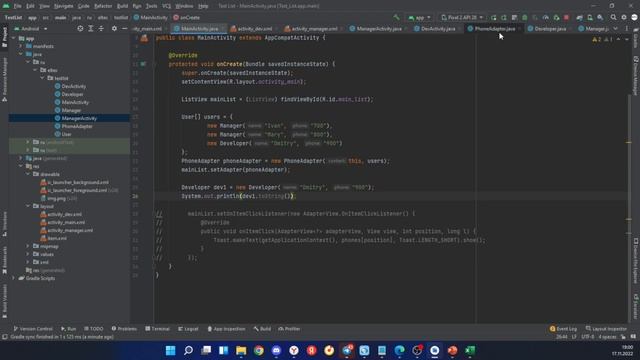Open Excel from the taskbar
The width and height of the screenshot is (640, 360).
tap(470, 351)
